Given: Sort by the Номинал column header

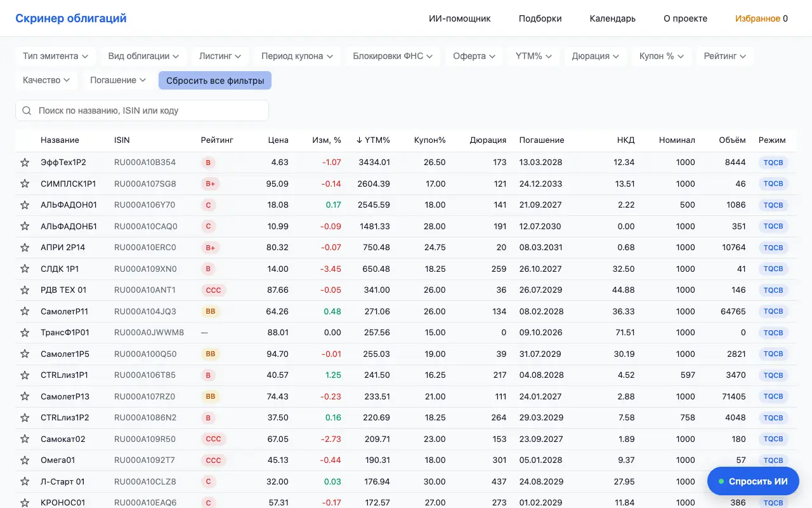Looking at the screenshot, I should tap(677, 140).
